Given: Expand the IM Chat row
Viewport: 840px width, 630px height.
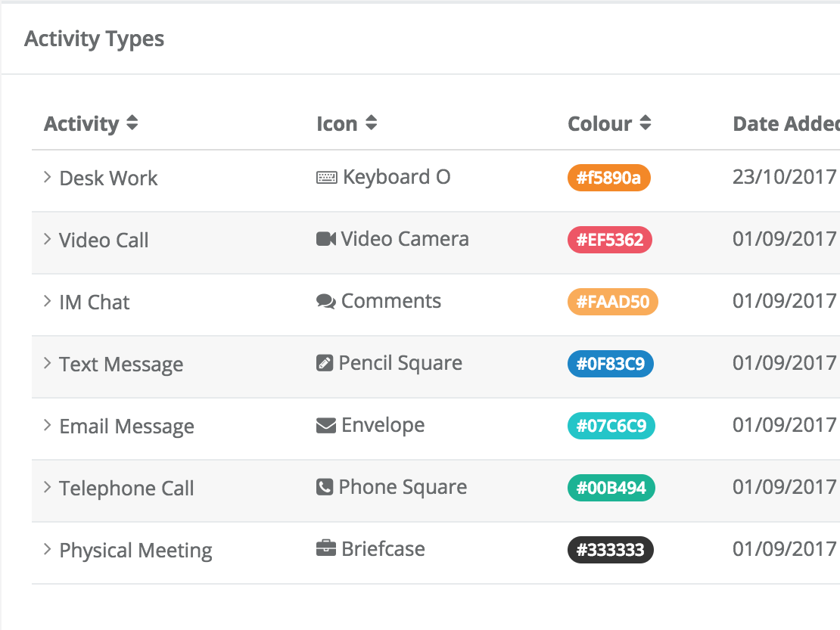Looking at the screenshot, I should tap(47, 301).
